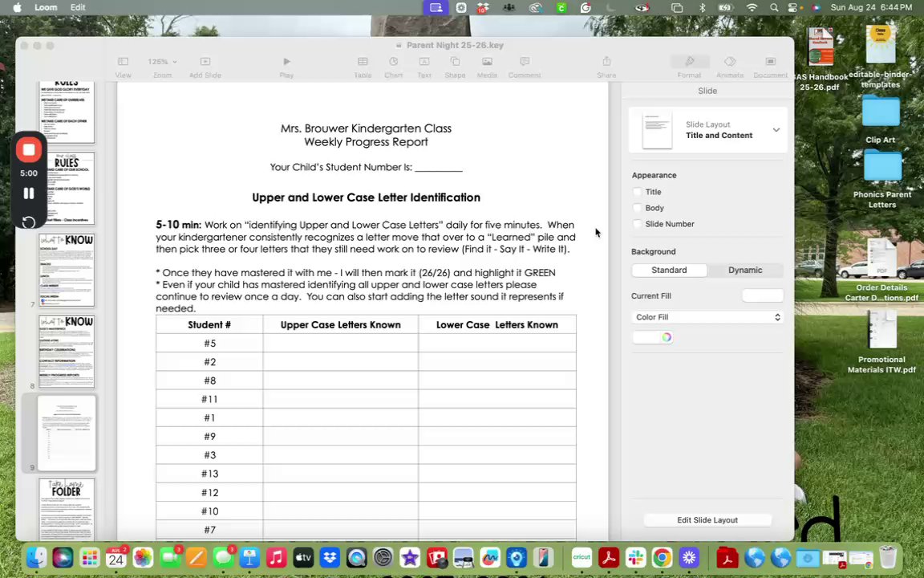Image resolution: width=924 pixels, height=578 pixels.
Task: Select slide 9 thumbnail
Action: pyautogui.click(x=67, y=433)
